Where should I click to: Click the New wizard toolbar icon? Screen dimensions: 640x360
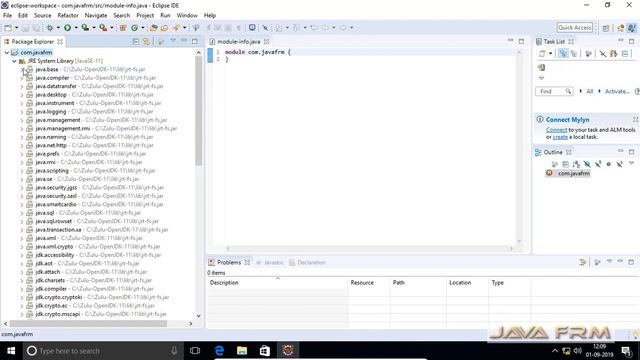pos(8,28)
